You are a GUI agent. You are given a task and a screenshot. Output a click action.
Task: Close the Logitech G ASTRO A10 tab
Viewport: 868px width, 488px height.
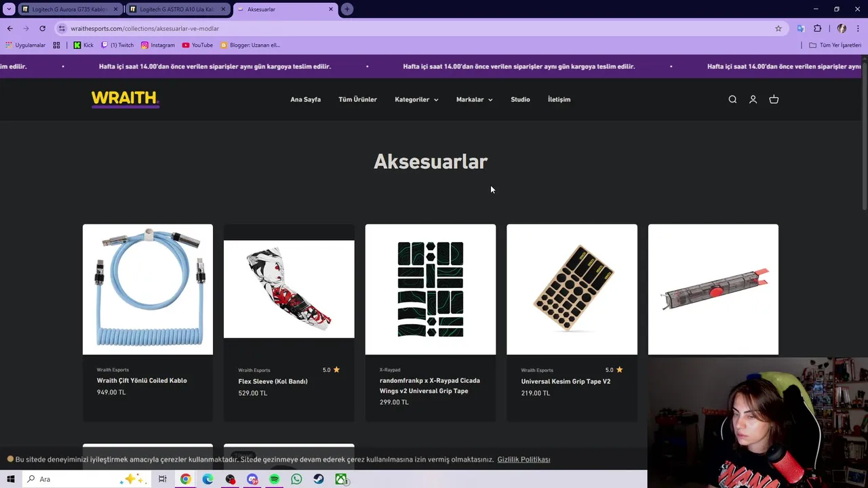tap(223, 9)
